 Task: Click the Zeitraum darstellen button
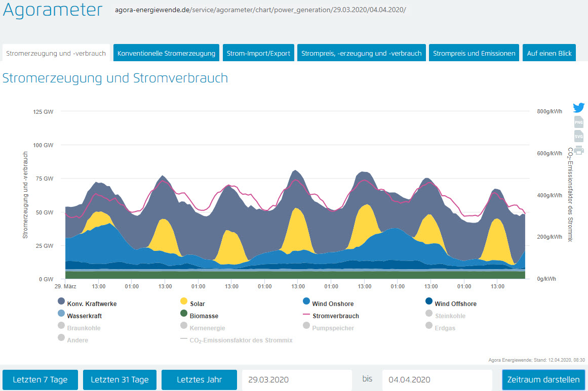click(x=543, y=379)
